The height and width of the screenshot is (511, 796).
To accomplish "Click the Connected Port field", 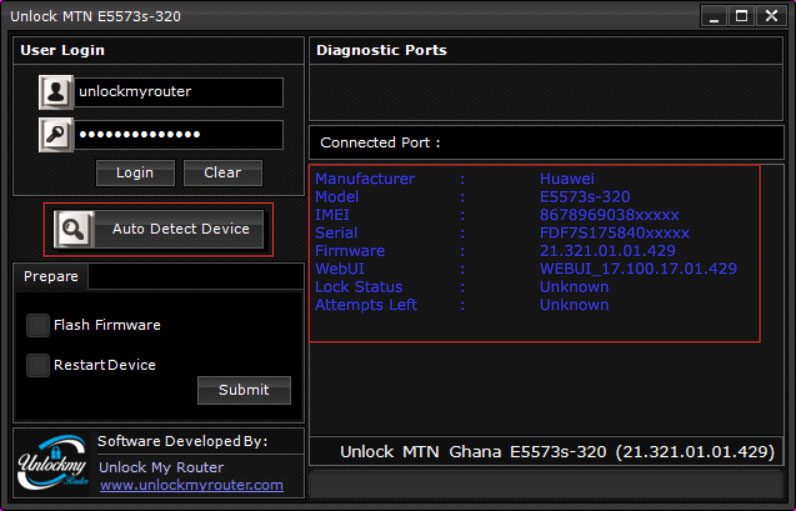I will point(546,143).
